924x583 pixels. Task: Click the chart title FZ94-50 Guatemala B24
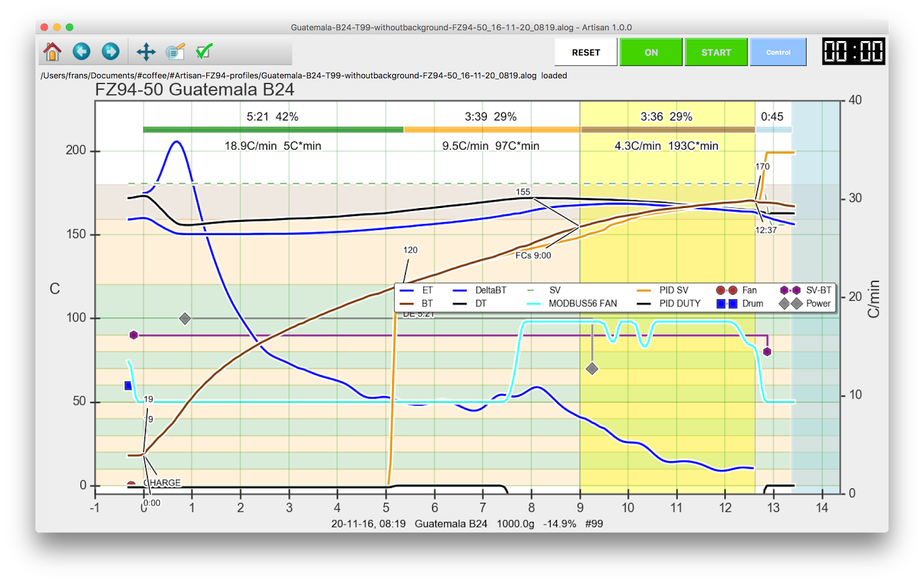195,90
